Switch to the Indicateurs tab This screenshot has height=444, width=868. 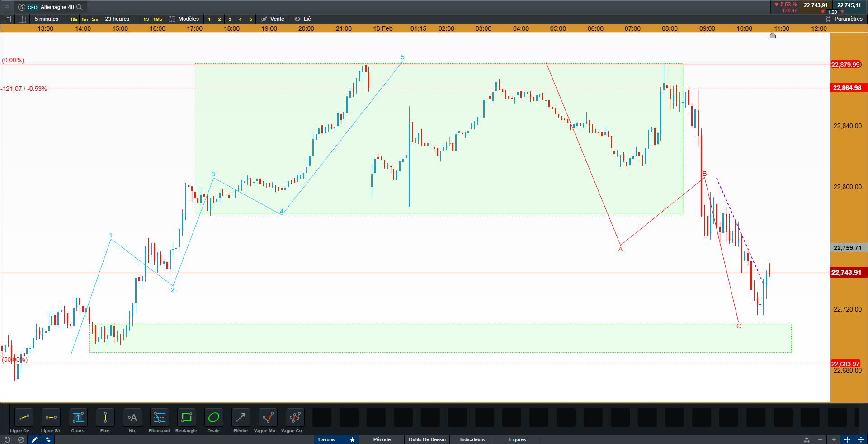point(472,439)
